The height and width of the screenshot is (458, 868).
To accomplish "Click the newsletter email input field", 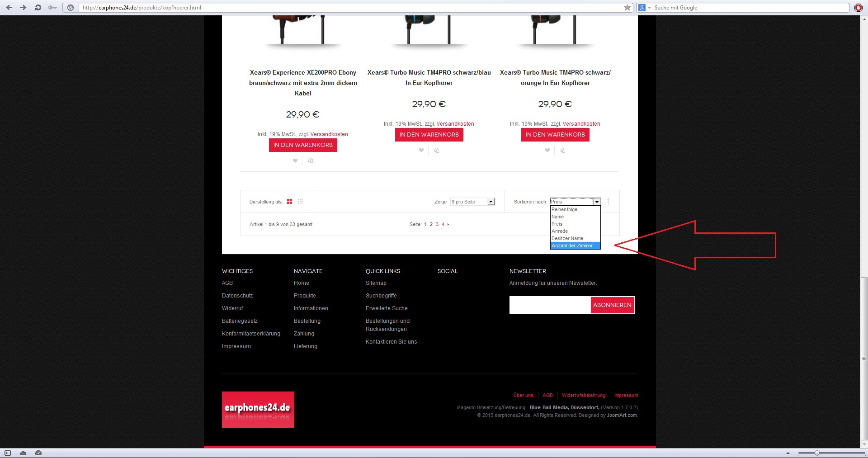I will tap(550, 305).
